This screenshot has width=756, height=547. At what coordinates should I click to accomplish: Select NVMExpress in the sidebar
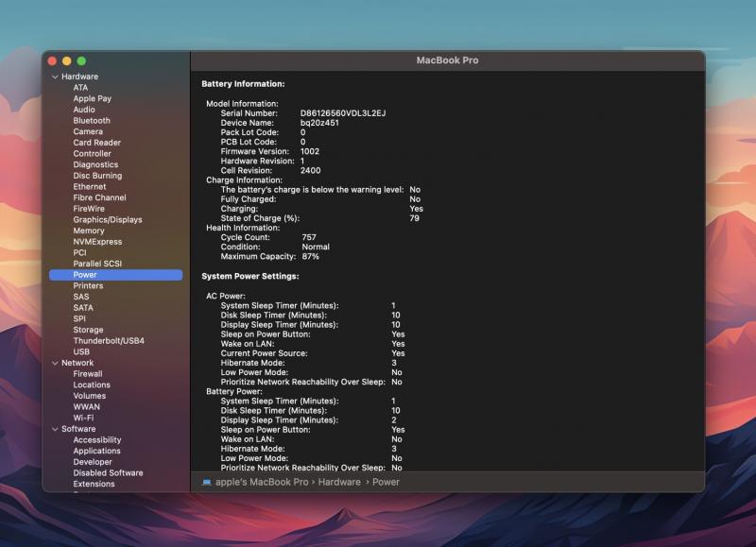tap(97, 242)
